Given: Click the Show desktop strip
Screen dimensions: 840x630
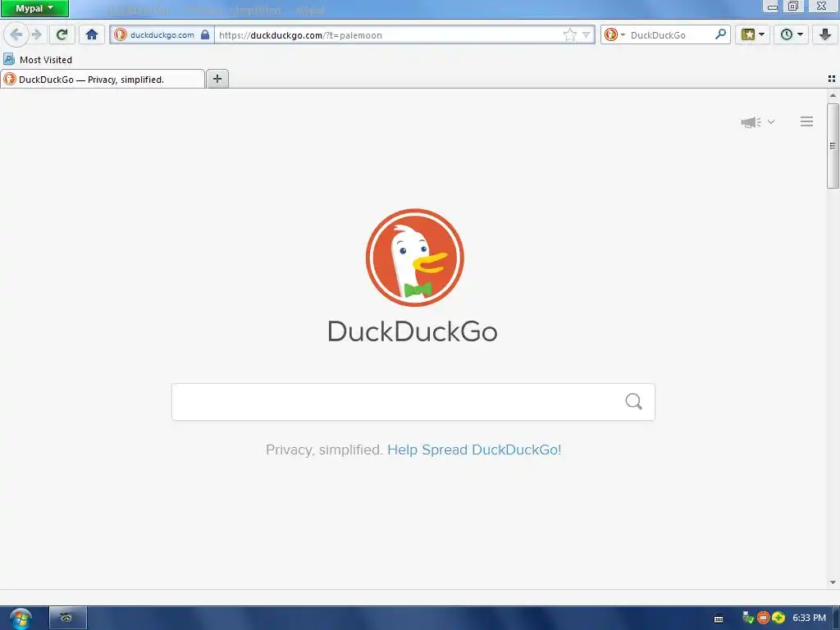Looking at the screenshot, I should [x=836, y=619].
